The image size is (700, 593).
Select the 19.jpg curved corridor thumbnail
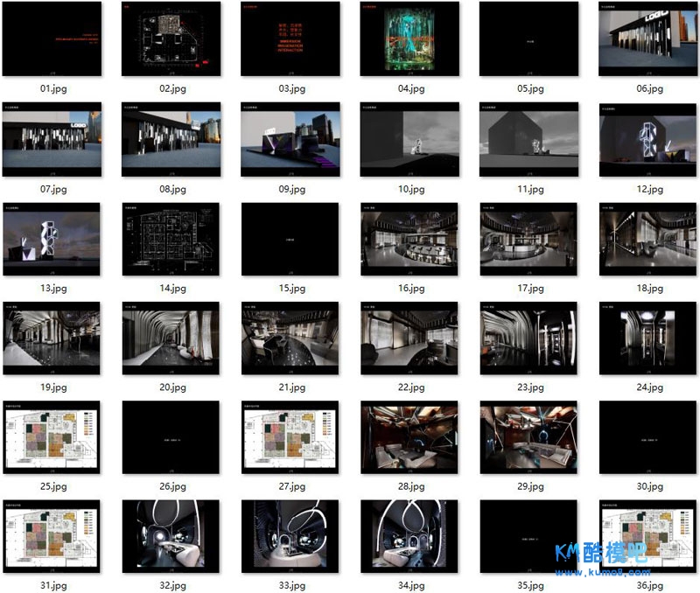52,339
